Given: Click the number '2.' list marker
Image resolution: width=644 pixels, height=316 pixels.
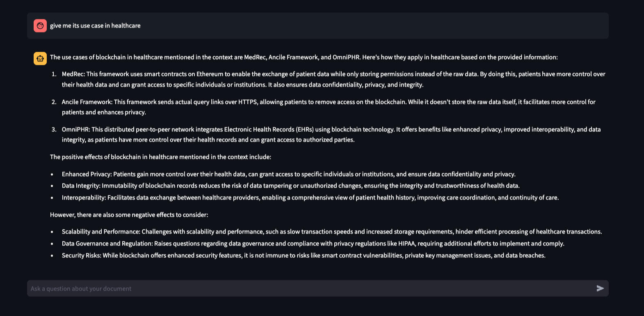Looking at the screenshot, I should 54,102.
